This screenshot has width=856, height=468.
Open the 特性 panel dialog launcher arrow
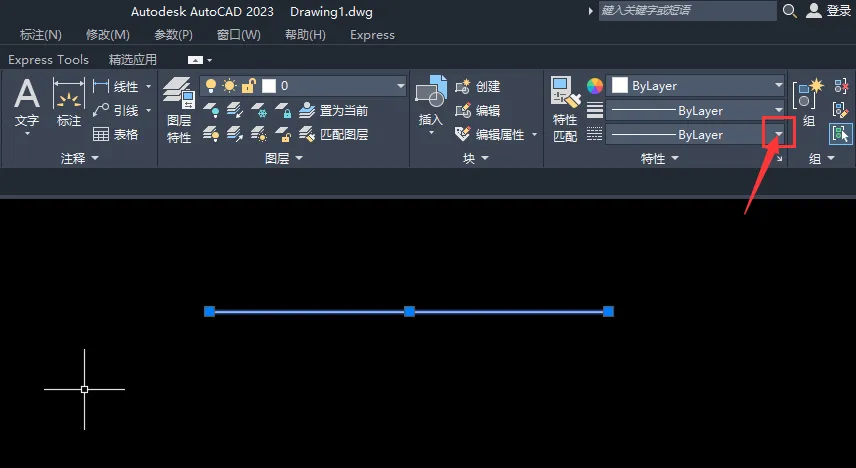coord(779,159)
